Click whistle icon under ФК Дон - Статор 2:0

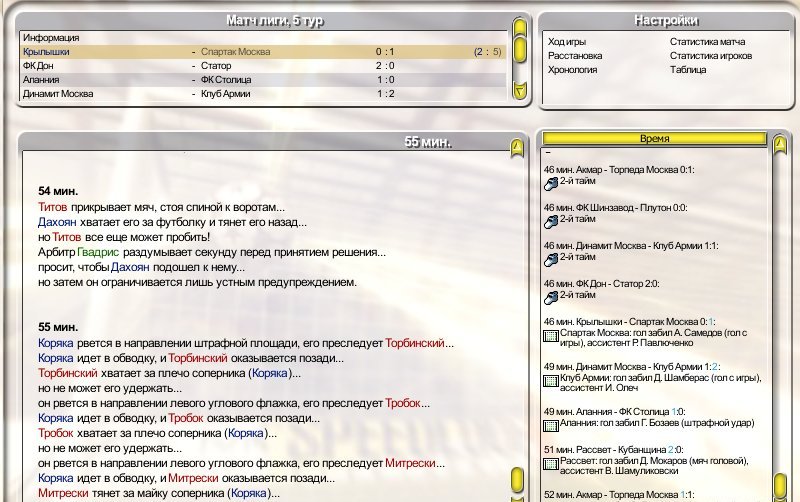click(550, 296)
